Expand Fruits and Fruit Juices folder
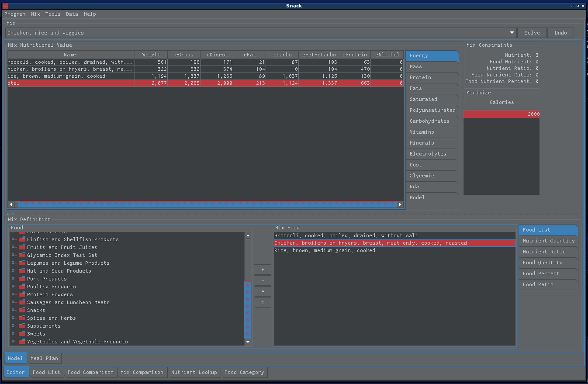588x384 pixels. [x=14, y=247]
